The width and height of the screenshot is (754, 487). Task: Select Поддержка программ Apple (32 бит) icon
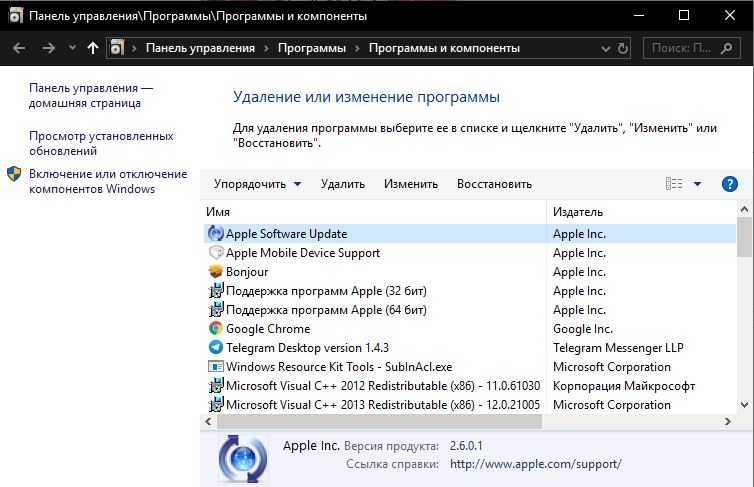point(216,290)
